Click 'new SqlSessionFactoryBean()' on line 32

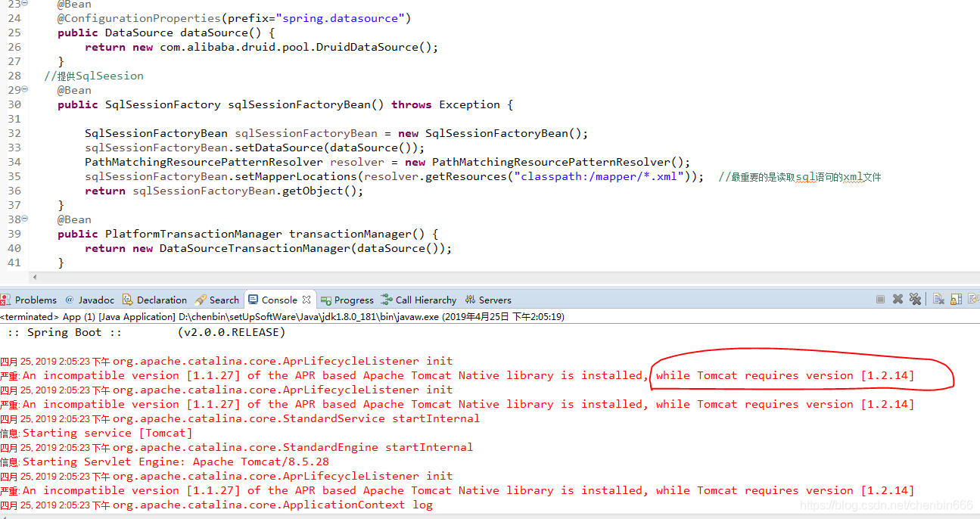point(490,133)
